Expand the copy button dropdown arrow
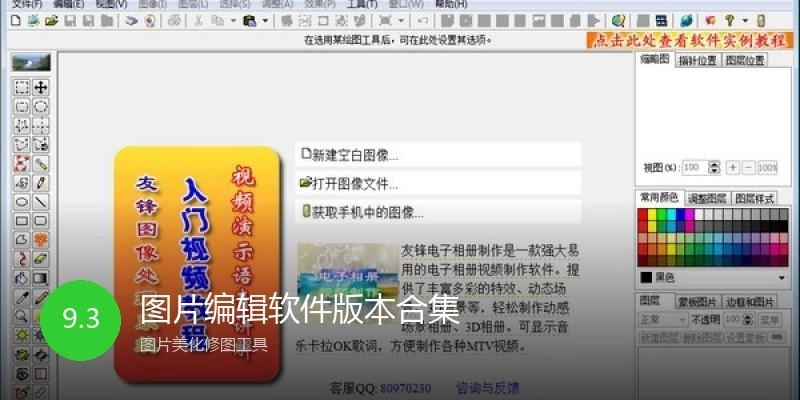This screenshot has width=800, height=400. [x=233, y=21]
